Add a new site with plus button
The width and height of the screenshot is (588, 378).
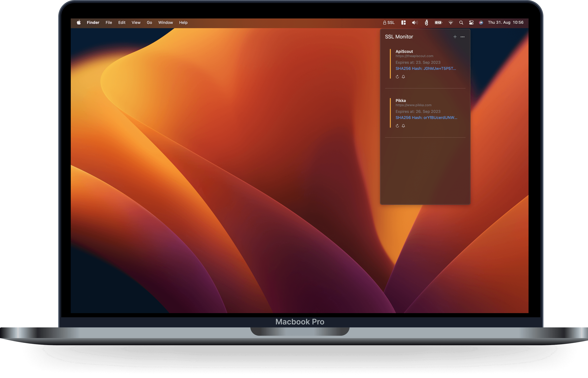coord(455,37)
